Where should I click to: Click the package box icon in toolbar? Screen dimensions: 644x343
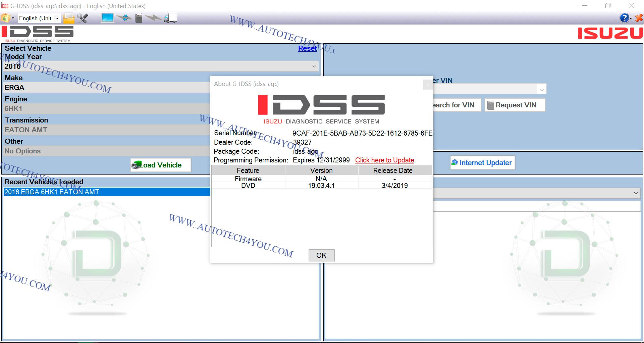pos(5,18)
